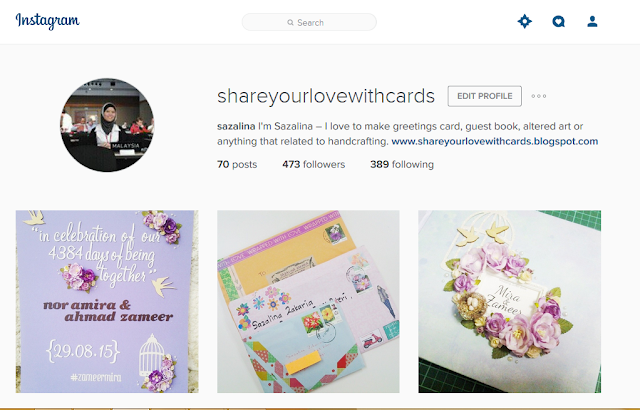The width and height of the screenshot is (640, 410).
Task: Click the shareyourlovewithcards username heading
Action: click(326, 96)
